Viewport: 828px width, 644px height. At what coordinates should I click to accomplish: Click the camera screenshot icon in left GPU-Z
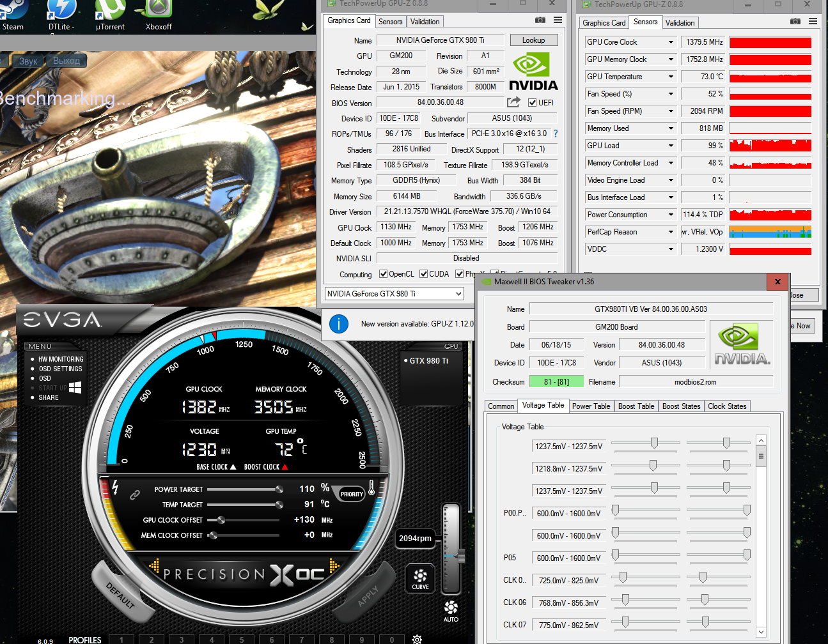pos(540,20)
